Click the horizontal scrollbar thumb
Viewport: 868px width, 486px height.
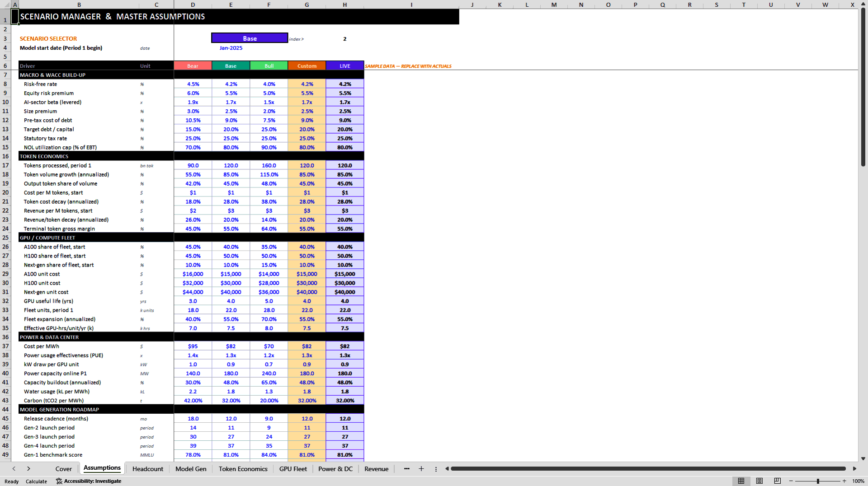click(x=648, y=469)
